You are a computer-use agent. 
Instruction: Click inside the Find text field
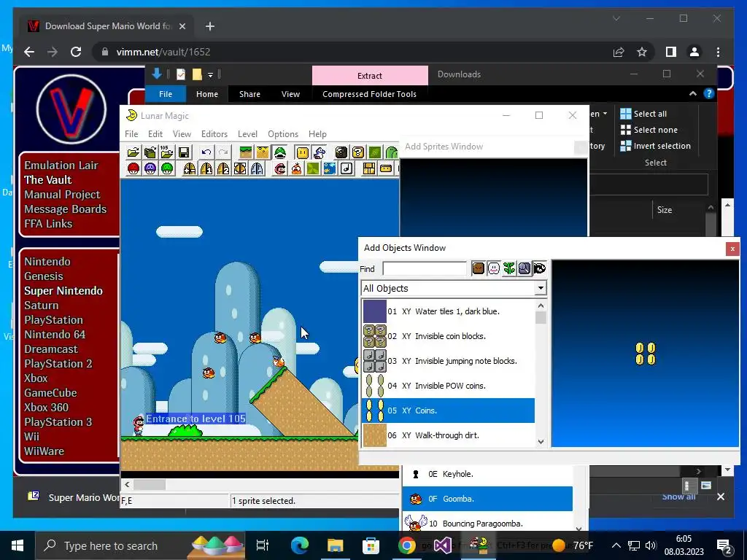(425, 268)
